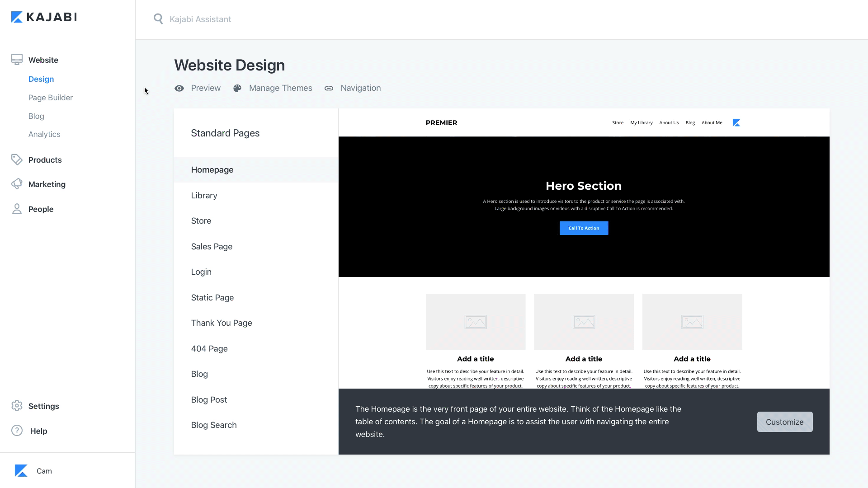Click the Customize button

click(784, 422)
